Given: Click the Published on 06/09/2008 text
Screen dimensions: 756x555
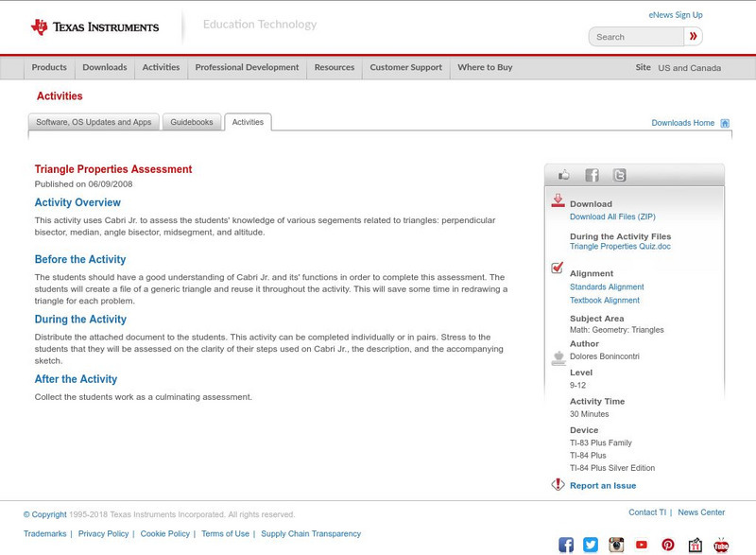Looking at the screenshot, I should click(x=83, y=184).
